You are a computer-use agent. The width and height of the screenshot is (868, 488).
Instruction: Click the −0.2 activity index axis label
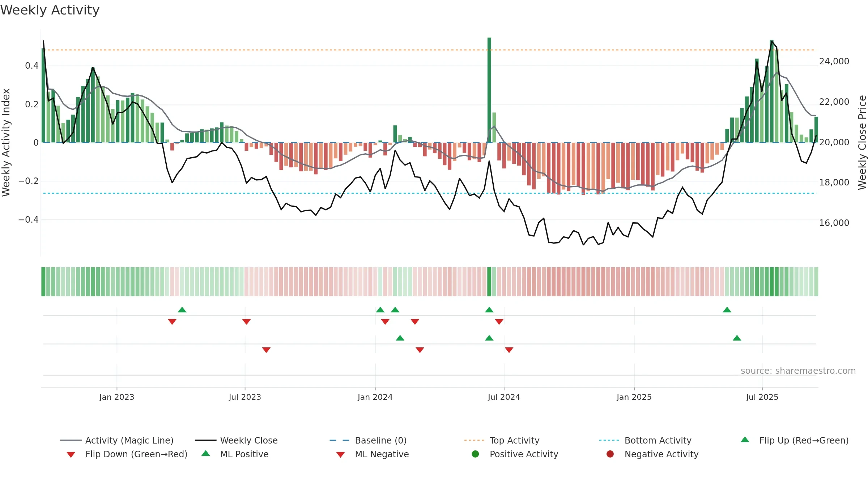(29, 181)
